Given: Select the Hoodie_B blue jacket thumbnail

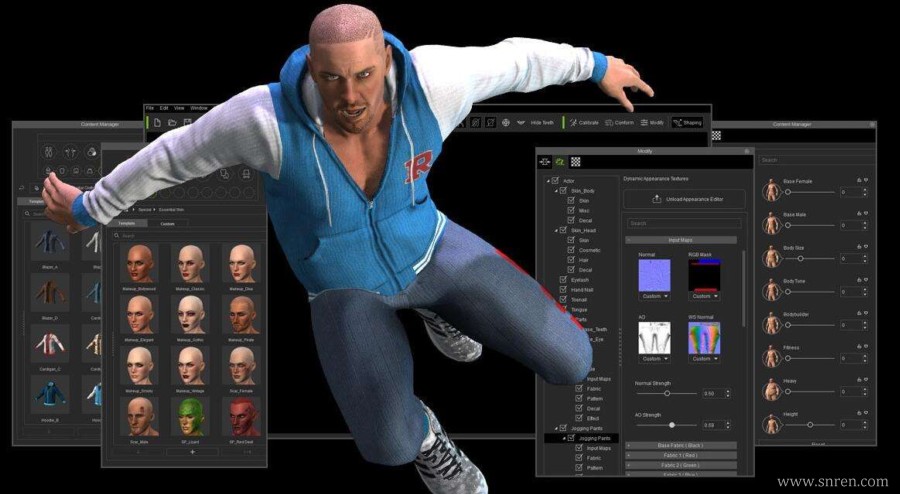Looking at the screenshot, I should click(x=49, y=394).
